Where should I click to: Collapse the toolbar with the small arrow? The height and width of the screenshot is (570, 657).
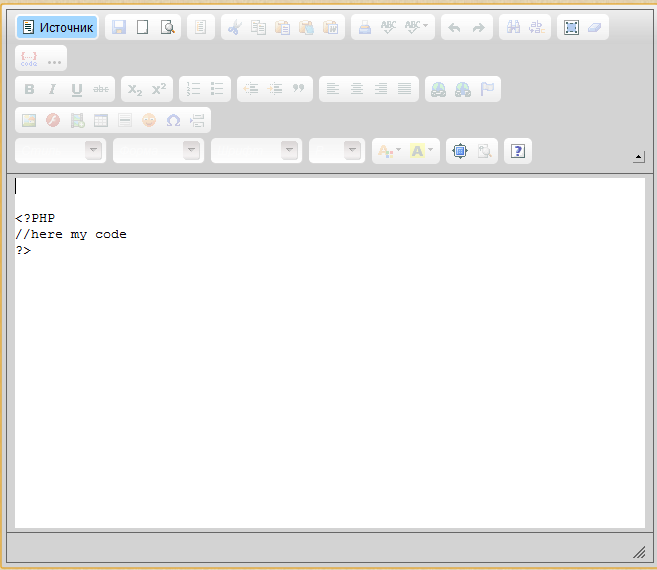(639, 157)
